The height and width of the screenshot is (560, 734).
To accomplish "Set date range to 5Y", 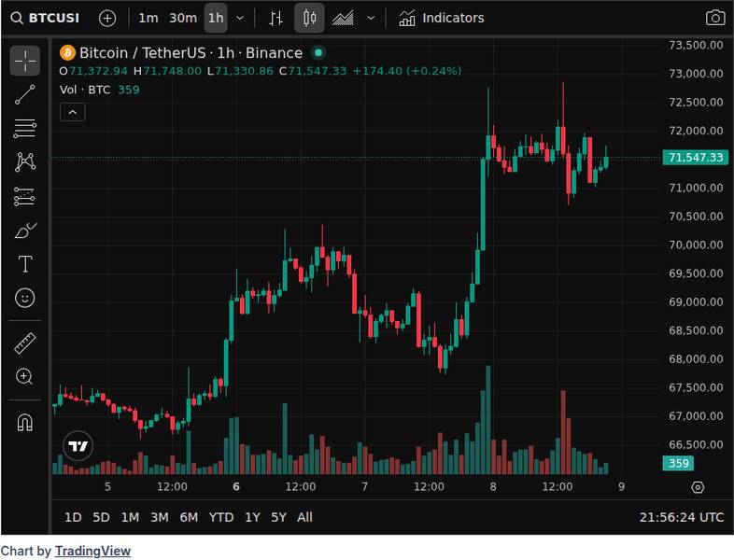I will pyautogui.click(x=278, y=517).
